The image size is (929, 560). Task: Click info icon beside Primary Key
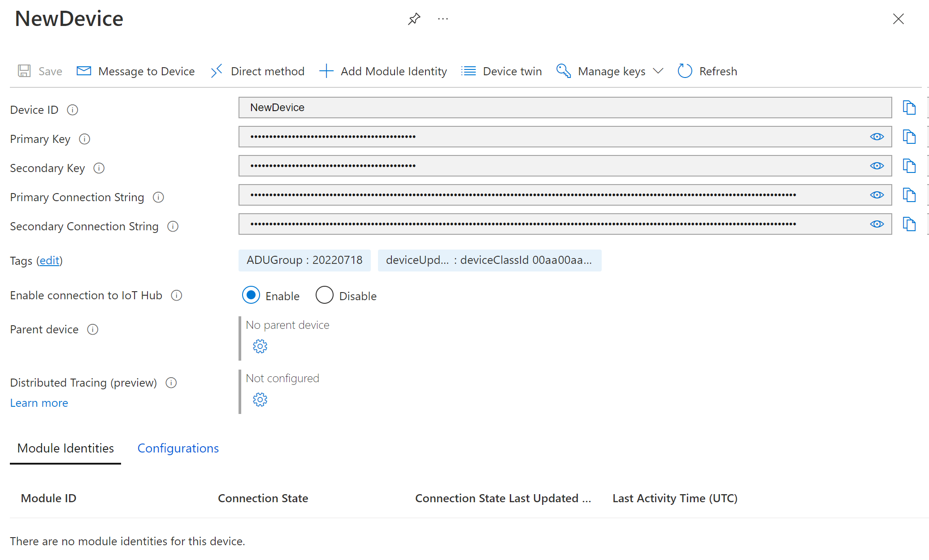pos(84,139)
